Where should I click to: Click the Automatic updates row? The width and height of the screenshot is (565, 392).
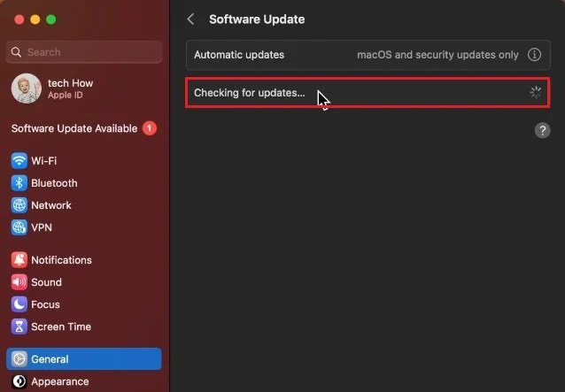point(368,55)
